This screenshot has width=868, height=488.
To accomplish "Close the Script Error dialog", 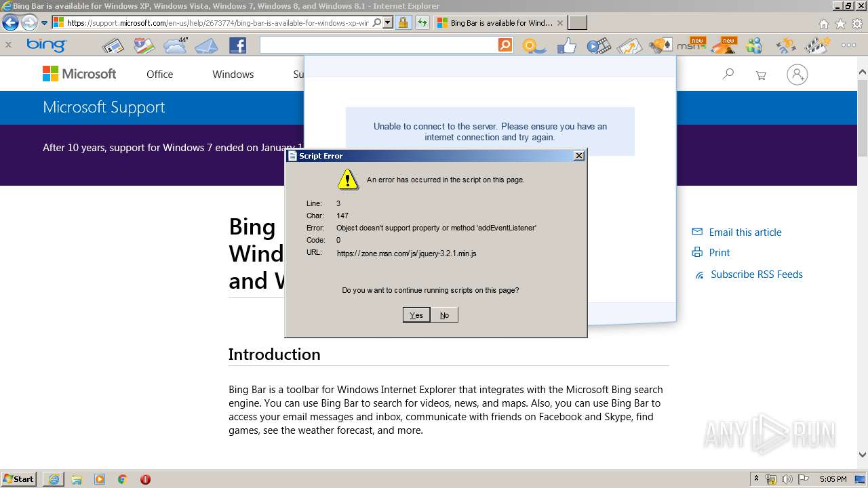I will pos(578,156).
